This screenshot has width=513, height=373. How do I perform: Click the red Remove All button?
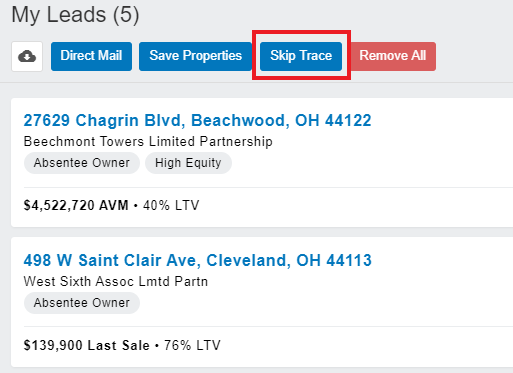393,56
